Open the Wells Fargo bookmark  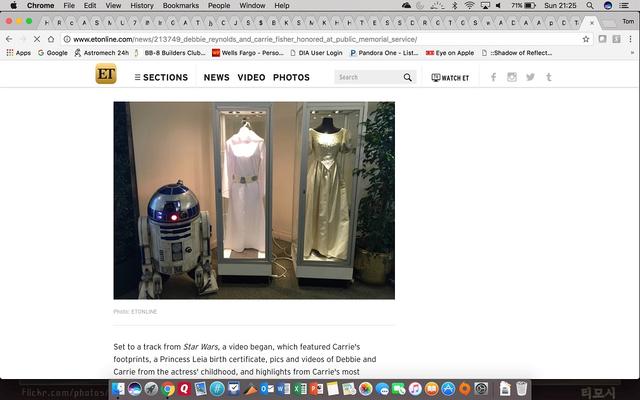pos(248,53)
